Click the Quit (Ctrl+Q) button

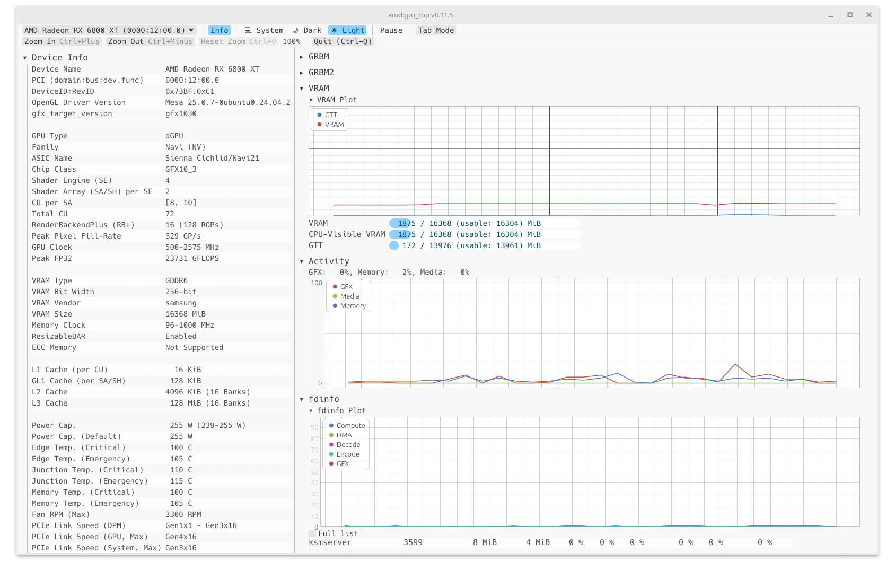coord(343,41)
